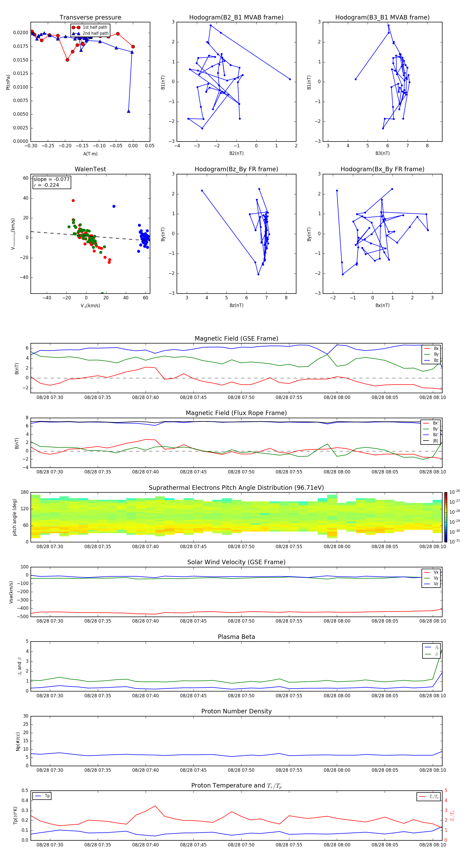Image resolution: width=473 pixels, height=868 pixels.
Task: Click the "r = -0.224" annotation
Action: click(47, 185)
